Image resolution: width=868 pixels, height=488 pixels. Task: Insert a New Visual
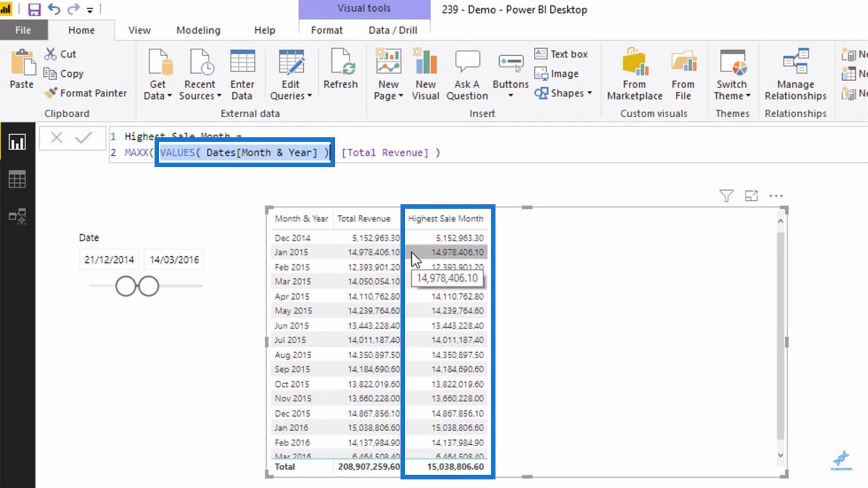tap(426, 74)
